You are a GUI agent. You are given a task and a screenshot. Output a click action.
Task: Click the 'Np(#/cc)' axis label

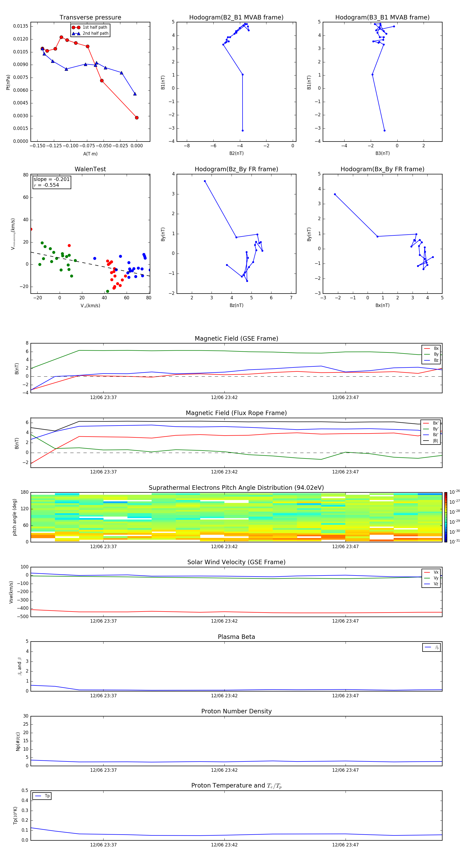point(18,741)
